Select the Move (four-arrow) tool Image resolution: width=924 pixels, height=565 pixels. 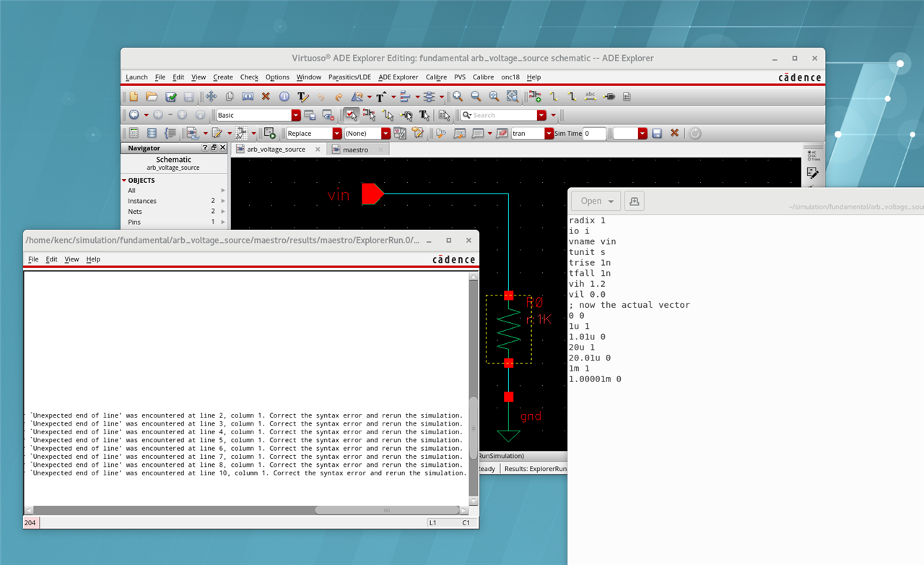211,96
